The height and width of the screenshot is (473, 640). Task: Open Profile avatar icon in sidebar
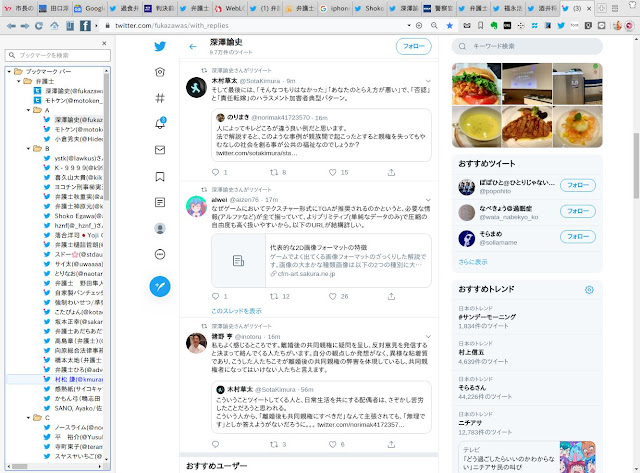pos(160,229)
